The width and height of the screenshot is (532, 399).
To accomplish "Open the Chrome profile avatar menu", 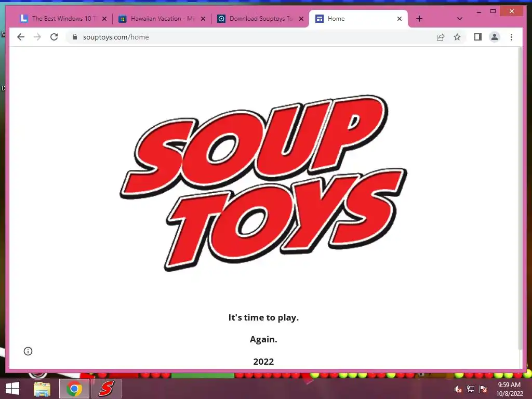I will click(495, 37).
